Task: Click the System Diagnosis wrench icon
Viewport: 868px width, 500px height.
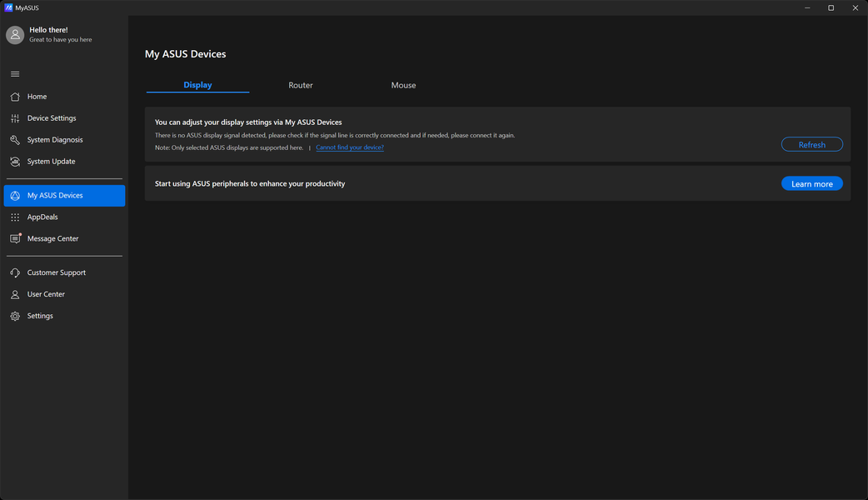Action: click(15, 139)
